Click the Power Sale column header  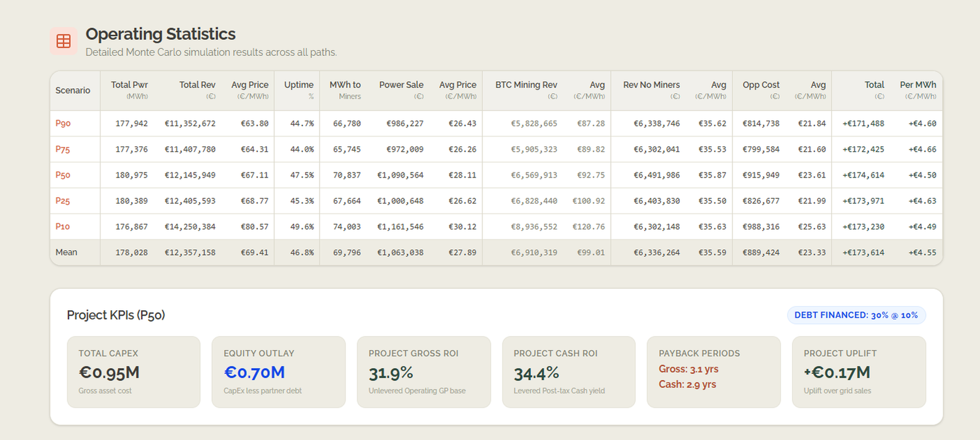point(401,90)
